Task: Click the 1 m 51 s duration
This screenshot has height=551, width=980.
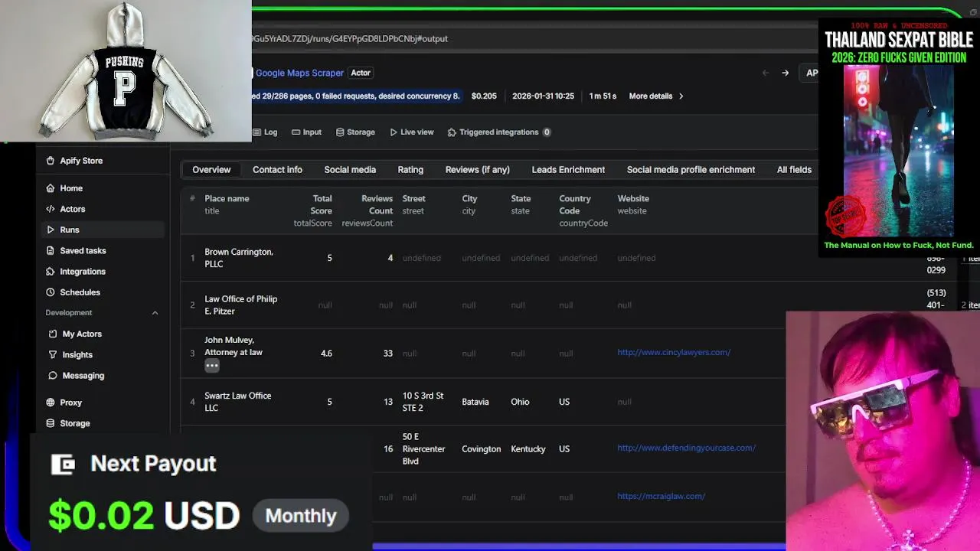Action: tap(603, 96)
